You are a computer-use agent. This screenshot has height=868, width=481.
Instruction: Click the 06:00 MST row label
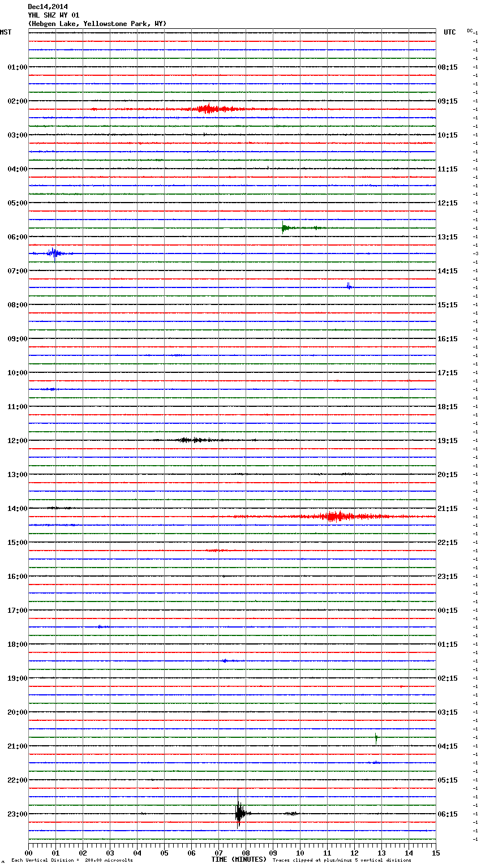pyautogui.click(x=18, y=237)
